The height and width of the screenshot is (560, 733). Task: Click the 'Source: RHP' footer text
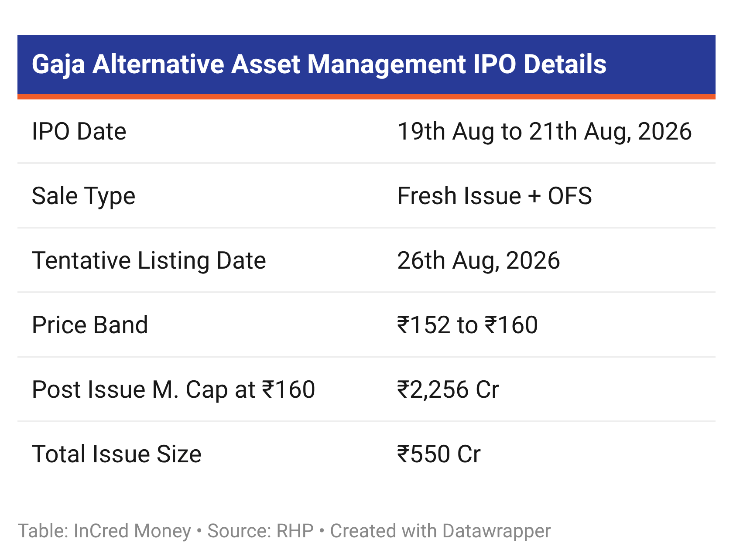tap(260, 531)
